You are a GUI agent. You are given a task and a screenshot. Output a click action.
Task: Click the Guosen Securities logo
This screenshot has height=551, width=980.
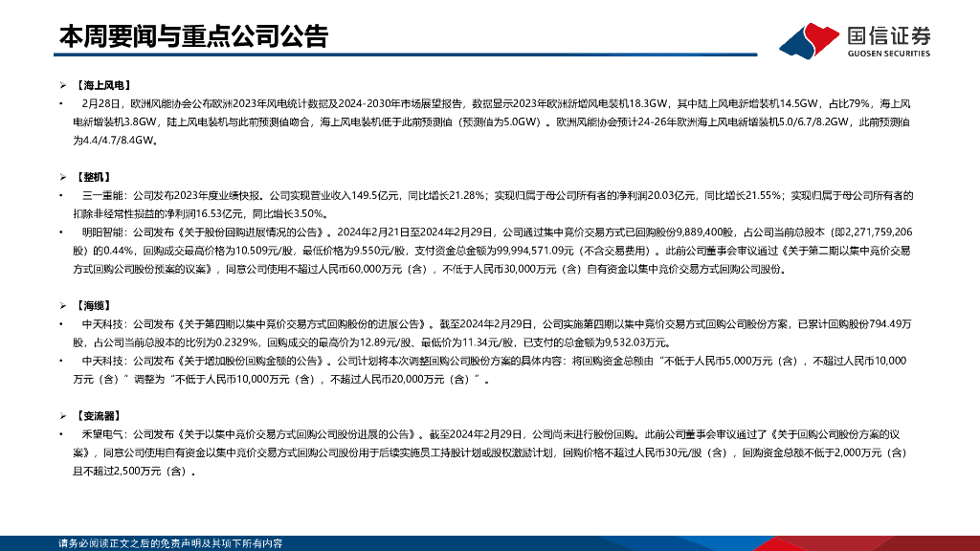[855, 40]
